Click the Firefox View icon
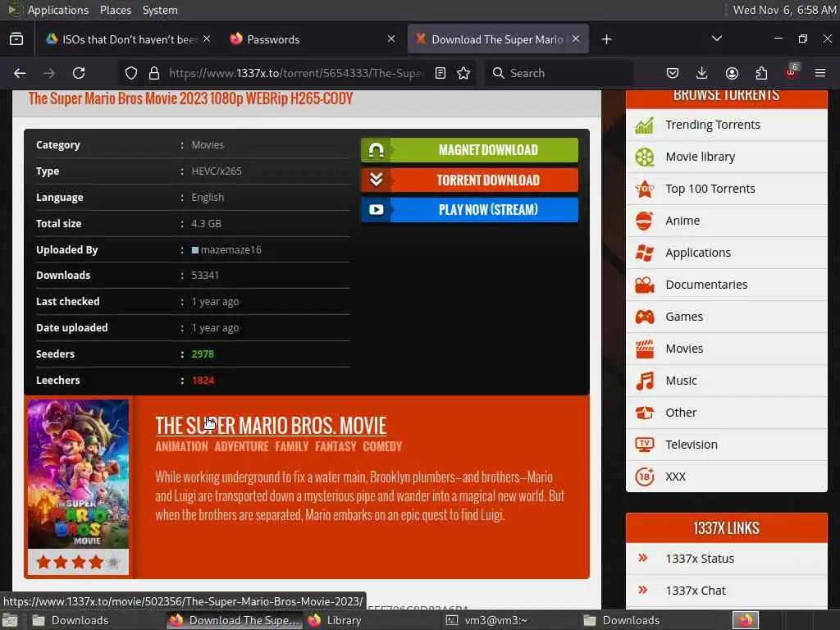 [x=16, y=39]
